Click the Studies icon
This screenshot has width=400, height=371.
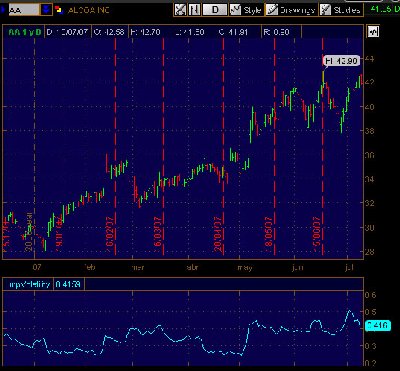pos(325,10)
